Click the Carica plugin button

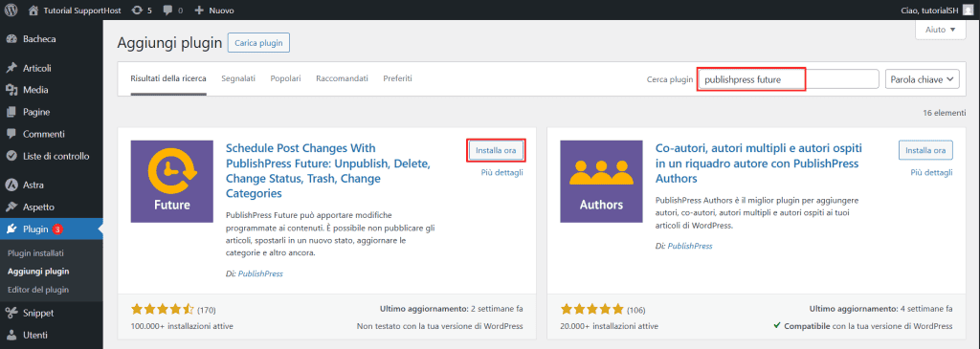tap(258, 43)
